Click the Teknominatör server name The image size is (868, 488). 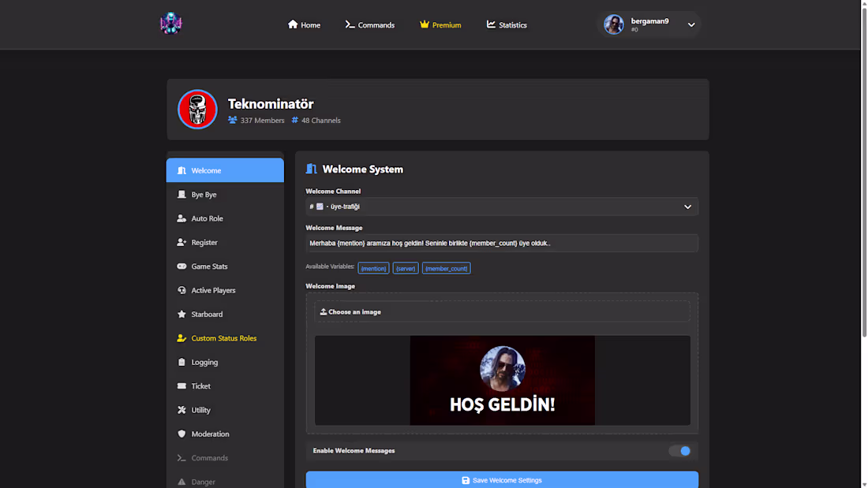271,104
